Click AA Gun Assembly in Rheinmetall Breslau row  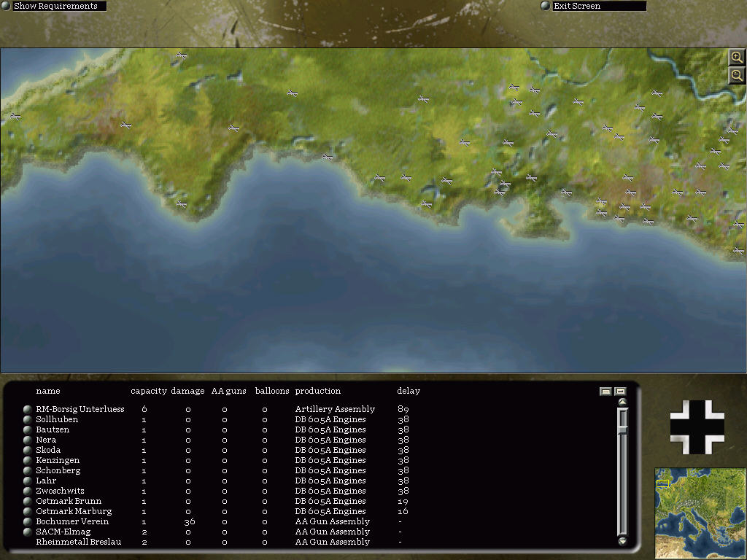click(333, 542)
